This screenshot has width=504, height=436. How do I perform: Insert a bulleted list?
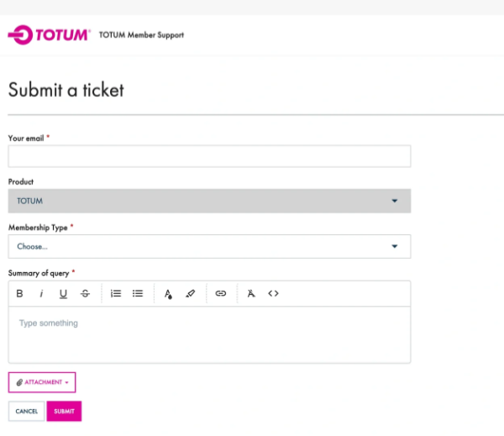tap(138, 294)
